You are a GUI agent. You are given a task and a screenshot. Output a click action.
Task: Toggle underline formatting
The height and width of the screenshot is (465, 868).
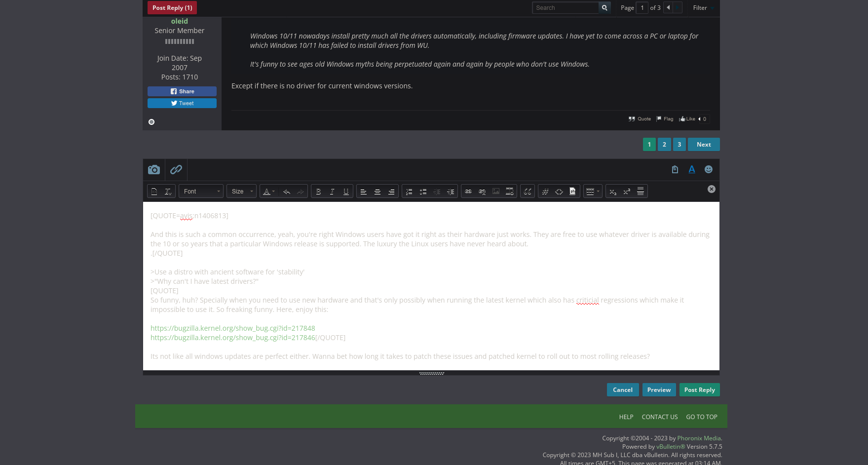345,191
